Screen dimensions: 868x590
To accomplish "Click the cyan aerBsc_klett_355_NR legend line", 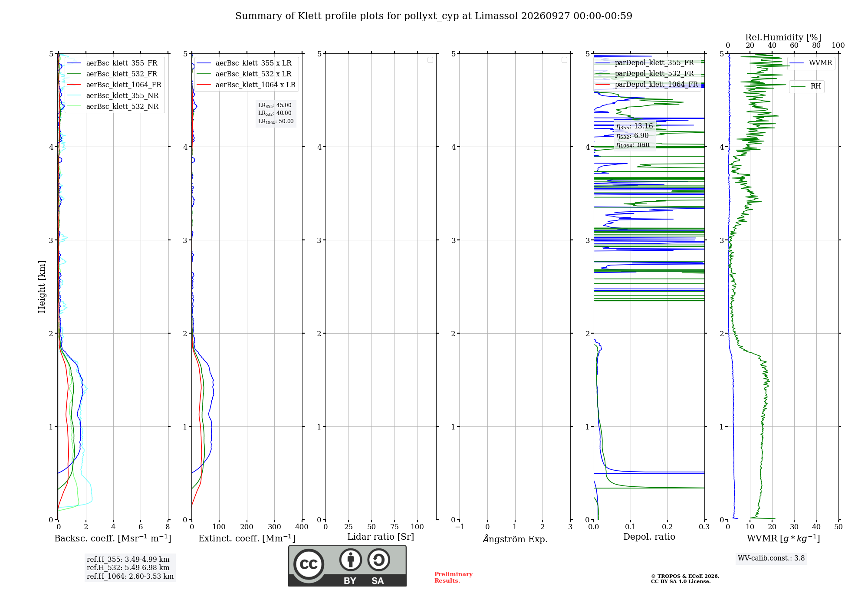I will coord(74,96).
